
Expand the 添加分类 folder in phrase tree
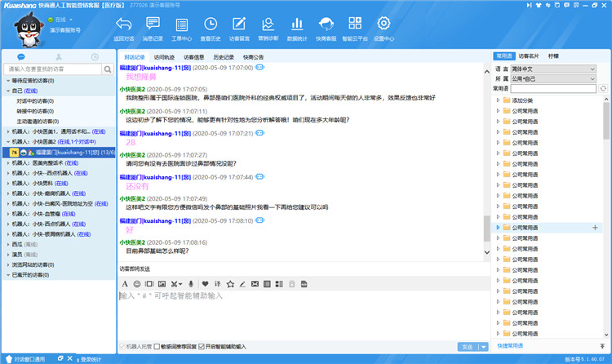click(499, 100)
